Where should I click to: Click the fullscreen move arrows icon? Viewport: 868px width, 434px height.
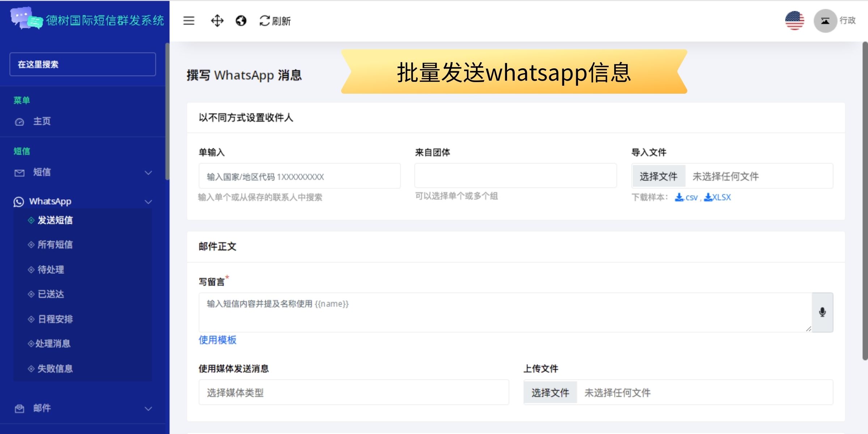[217, 21]
